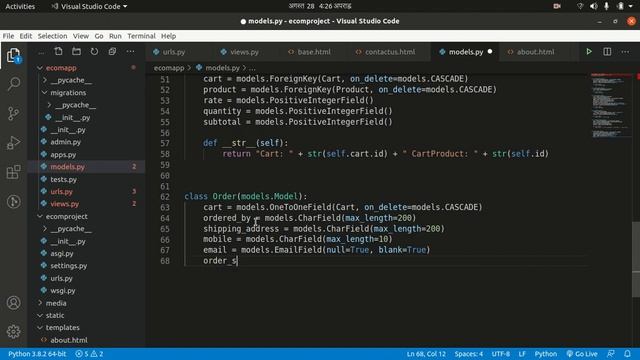640x360 pixels.
Task: Open wsgi.py in the explorer
Action: pos(62,291)
